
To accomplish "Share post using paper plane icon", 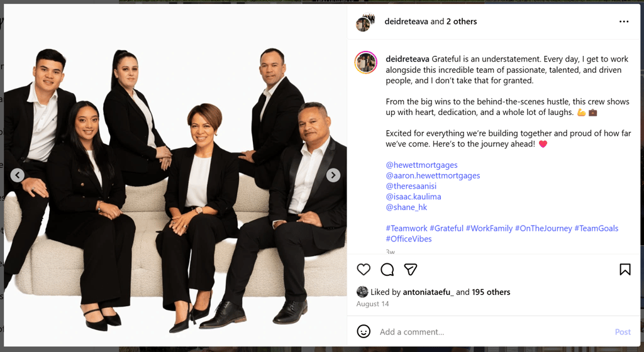I will point(411,270).
